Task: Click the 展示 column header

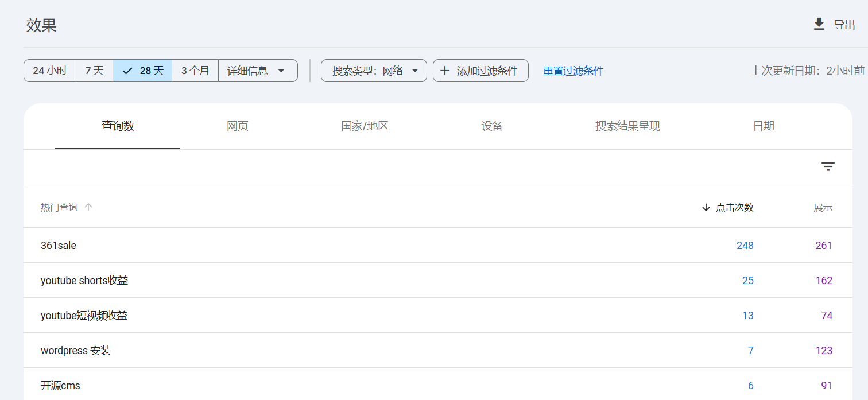Action: (x=822, y=208)
